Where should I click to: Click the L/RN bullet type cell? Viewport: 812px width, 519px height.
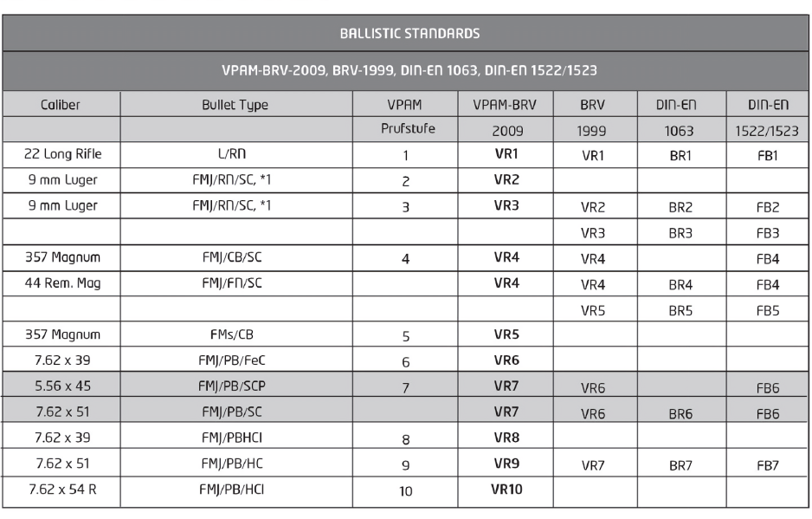pyautogui.click(x=235, y=157)
